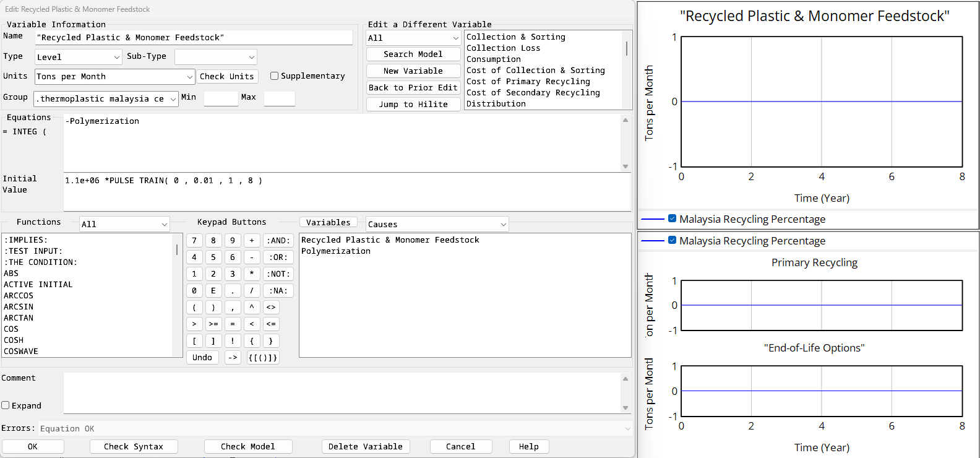The image size is (980, 458).
Task: Click into the INTEG equation box
Action: pyautogui.click(x=342, y=142)
